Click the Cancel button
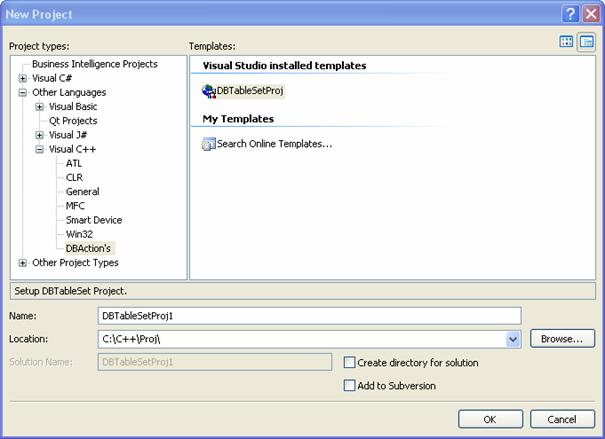This screenshot has width=605, height=439. click(562, 419)
